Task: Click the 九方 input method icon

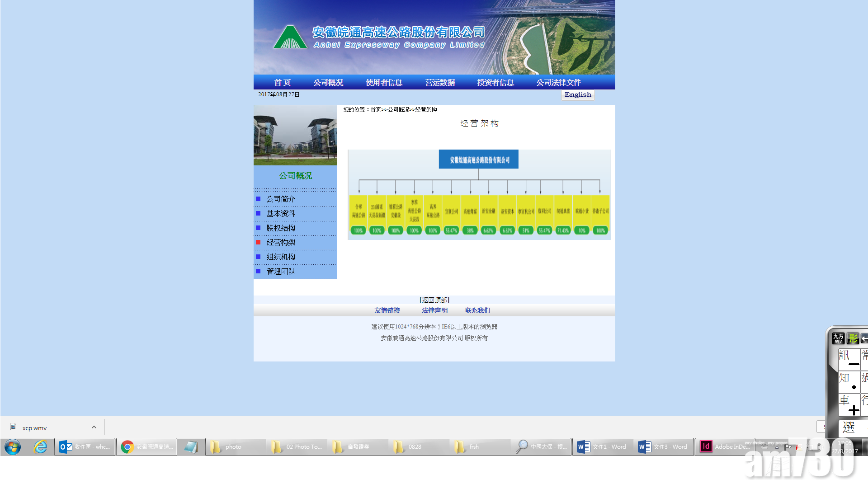Action: click(x=838, y=338)
